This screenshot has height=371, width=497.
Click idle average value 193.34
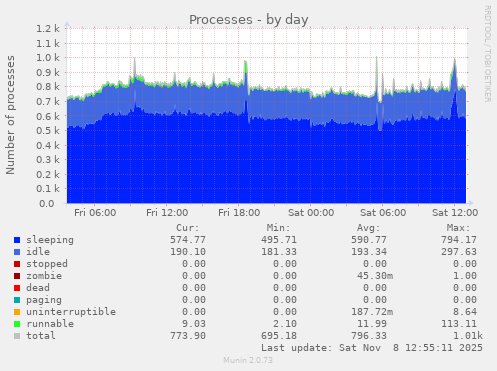tap(369, 252)
